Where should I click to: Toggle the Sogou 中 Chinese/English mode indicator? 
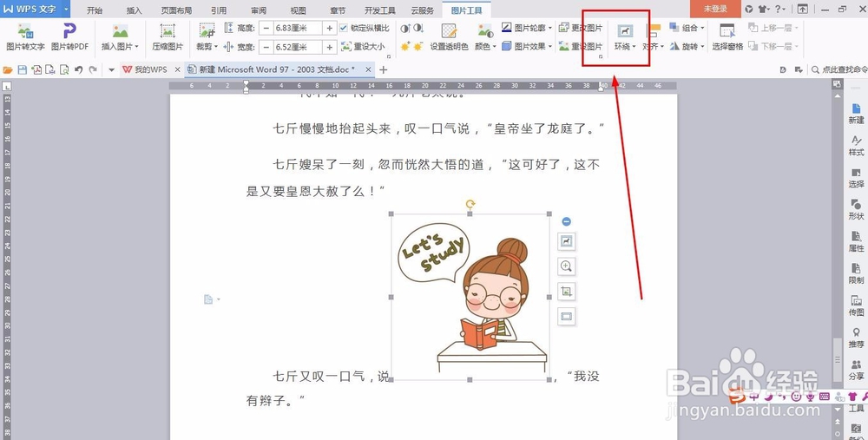point(753,397)
